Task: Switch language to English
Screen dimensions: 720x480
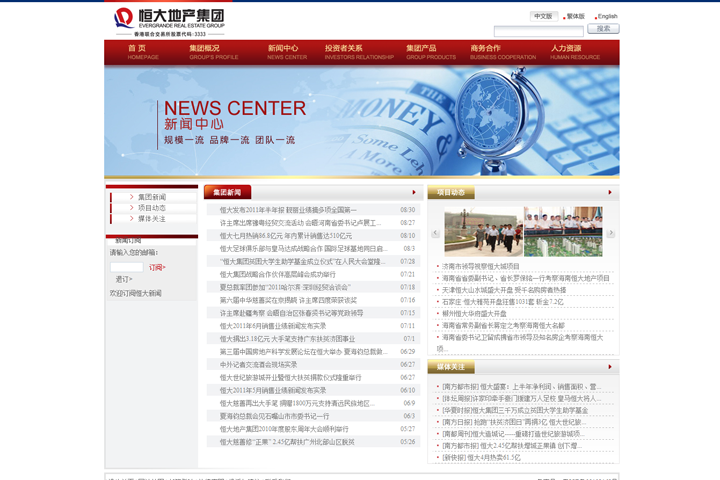Action: pos(607,16)
